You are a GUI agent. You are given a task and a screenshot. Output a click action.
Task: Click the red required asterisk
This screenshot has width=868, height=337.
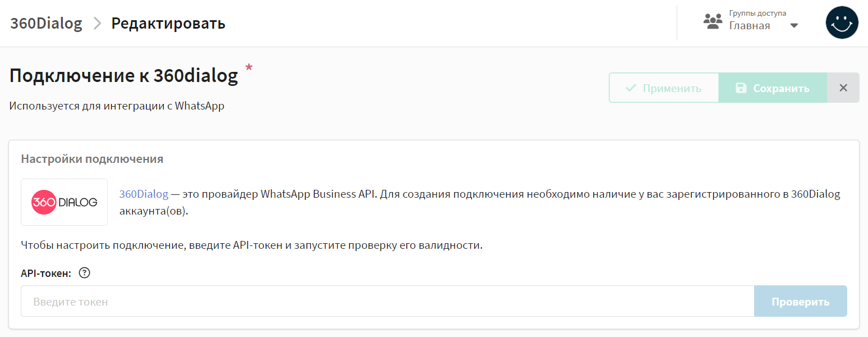click(x=249, y=69)
